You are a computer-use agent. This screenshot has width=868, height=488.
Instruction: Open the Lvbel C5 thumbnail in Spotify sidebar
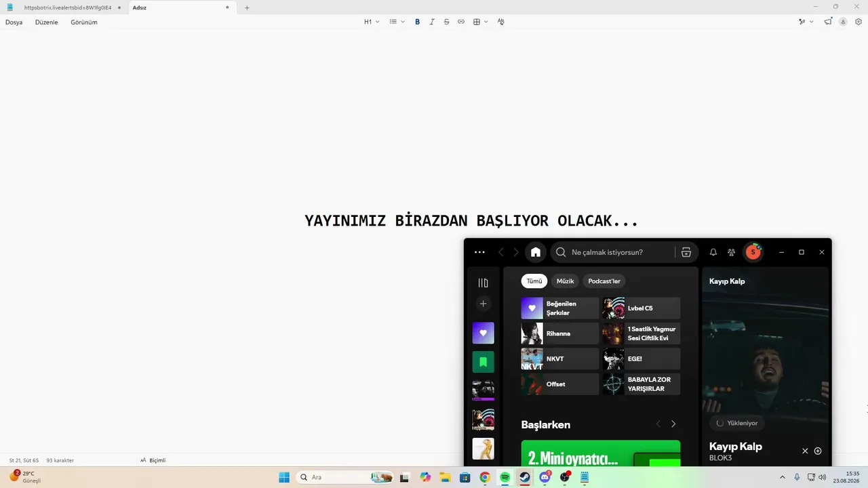[484, 420]
